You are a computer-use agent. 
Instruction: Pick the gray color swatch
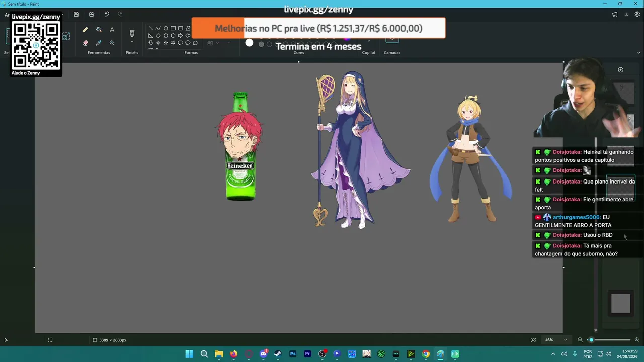click(261, 44)
